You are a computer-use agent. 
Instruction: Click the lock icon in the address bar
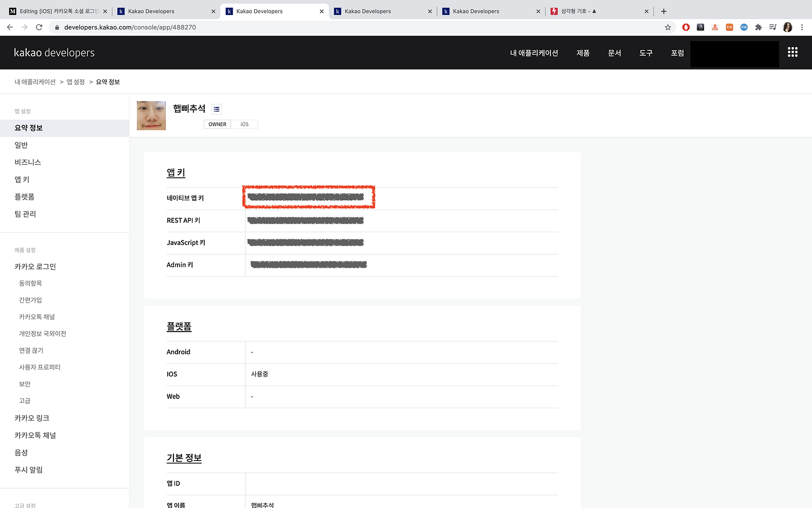(57, 27)
